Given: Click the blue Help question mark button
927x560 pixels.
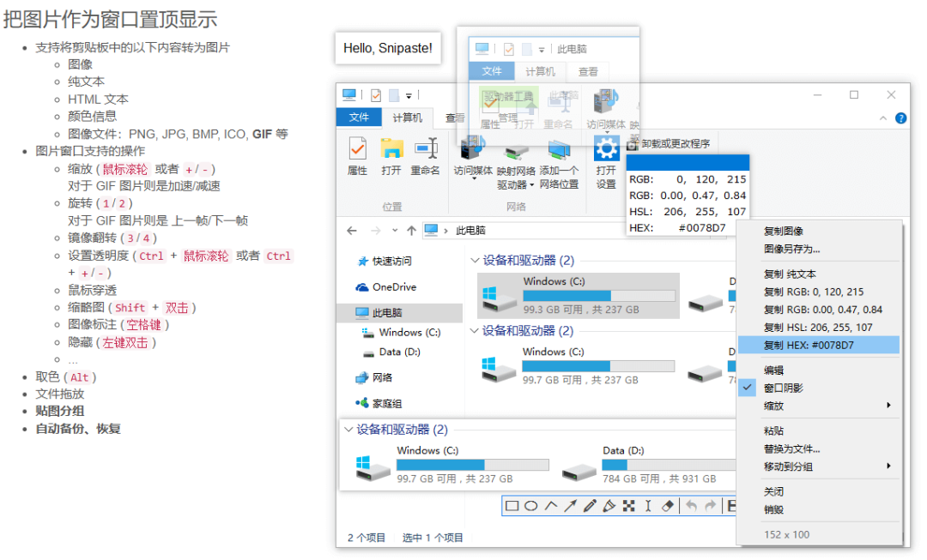Looking at the screenshot, I should (900, 118).
